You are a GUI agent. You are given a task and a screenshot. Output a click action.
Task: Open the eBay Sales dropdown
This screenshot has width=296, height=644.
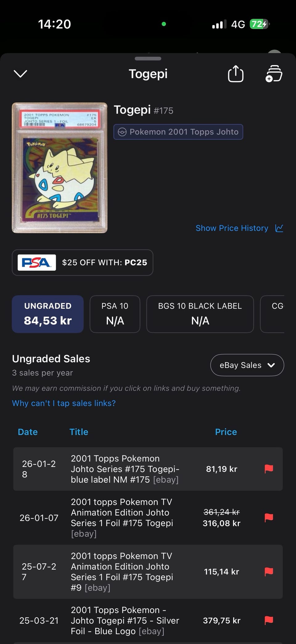click(247, 365)
